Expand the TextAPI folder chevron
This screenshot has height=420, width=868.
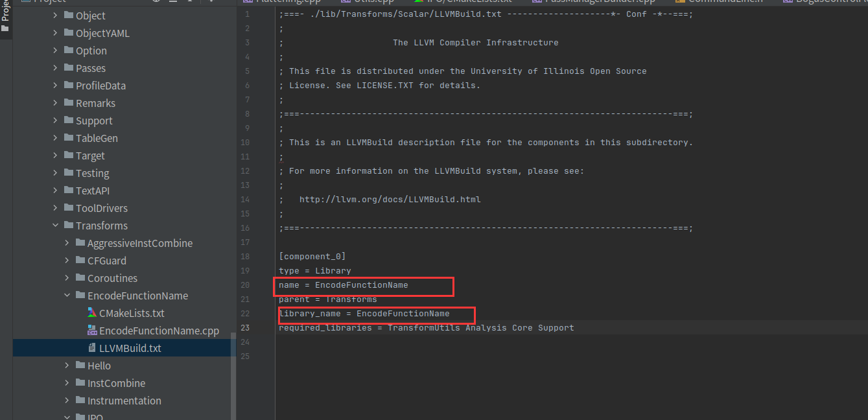[x=55, y=191]
